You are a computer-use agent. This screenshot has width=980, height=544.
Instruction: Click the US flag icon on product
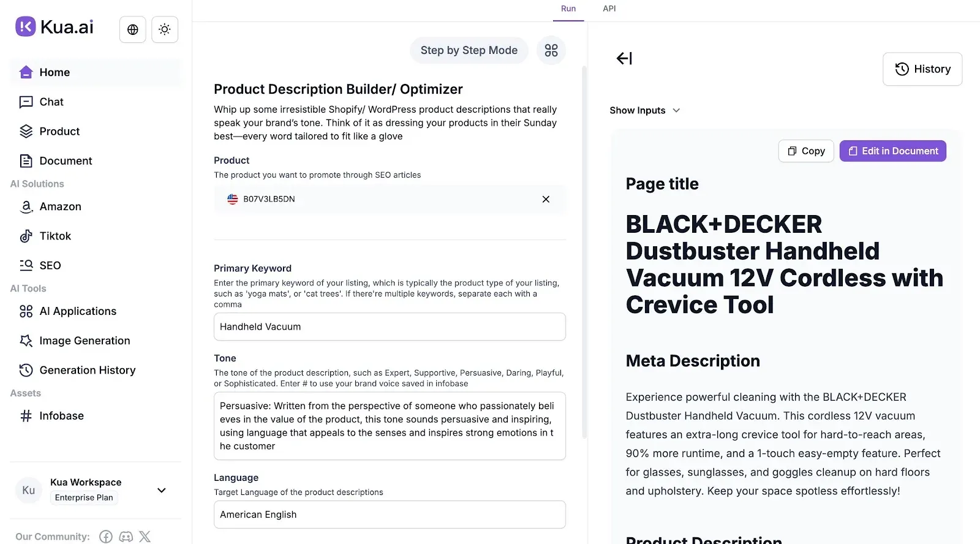click(x=232, y=199)
